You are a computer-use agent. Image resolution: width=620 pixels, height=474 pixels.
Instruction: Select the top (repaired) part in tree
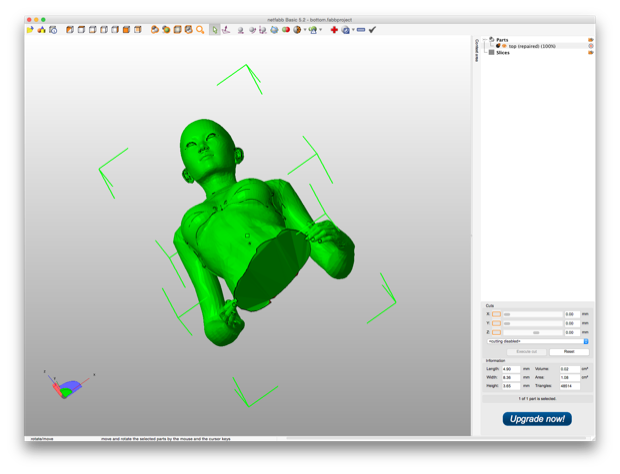coord(532,46)
